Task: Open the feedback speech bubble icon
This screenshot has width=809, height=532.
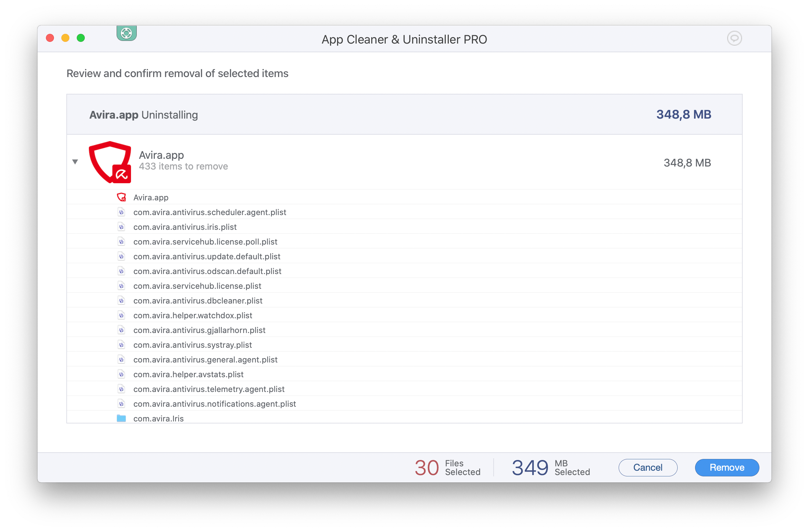Action: (734, 38)
